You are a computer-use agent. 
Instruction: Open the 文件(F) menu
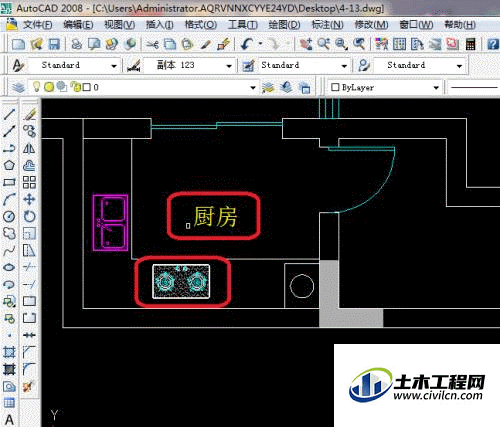point(38,25)
